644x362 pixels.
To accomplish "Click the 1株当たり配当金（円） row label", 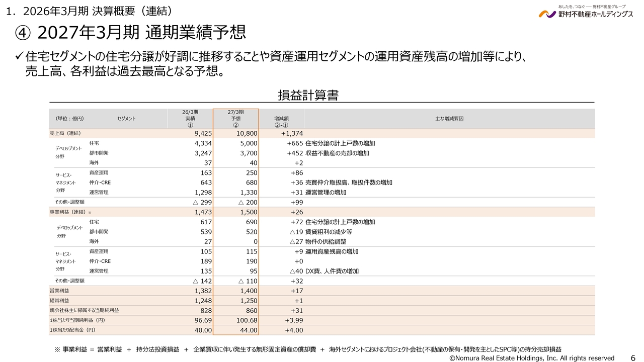I will [x=72, y=330].
